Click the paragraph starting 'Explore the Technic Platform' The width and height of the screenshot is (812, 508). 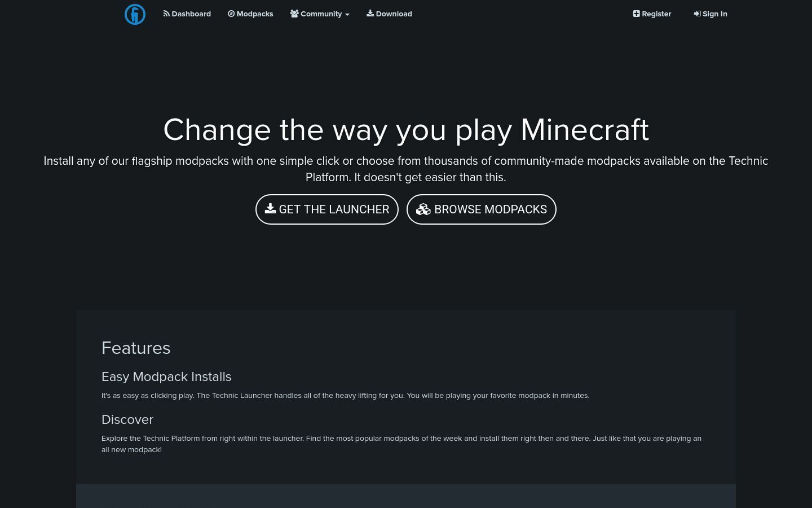point(401,444)
